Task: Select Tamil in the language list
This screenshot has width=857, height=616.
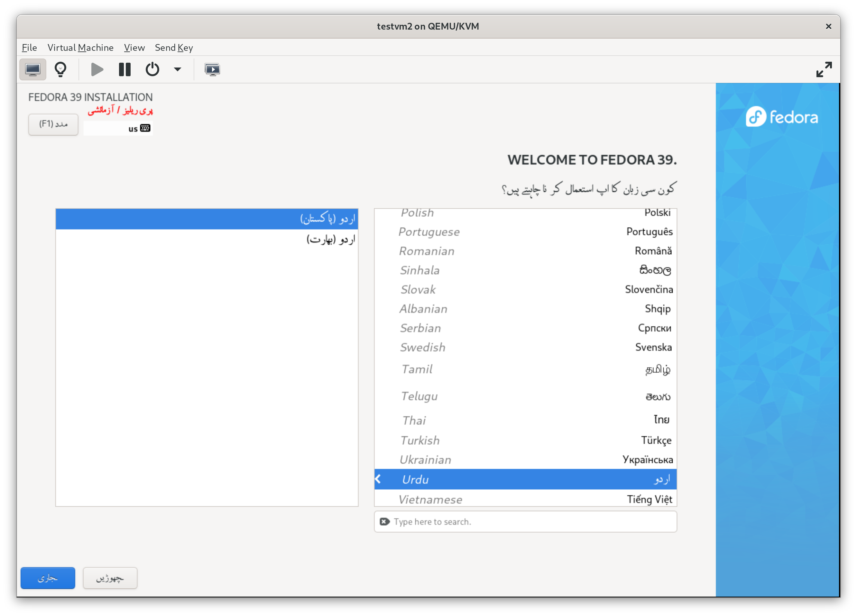Action: click(x=525, y=369)
